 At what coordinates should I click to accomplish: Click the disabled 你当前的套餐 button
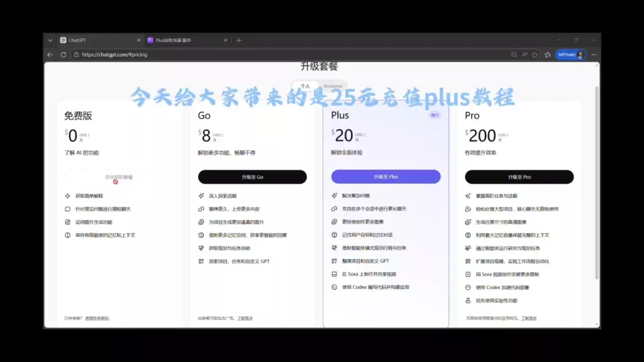point(119,177)
